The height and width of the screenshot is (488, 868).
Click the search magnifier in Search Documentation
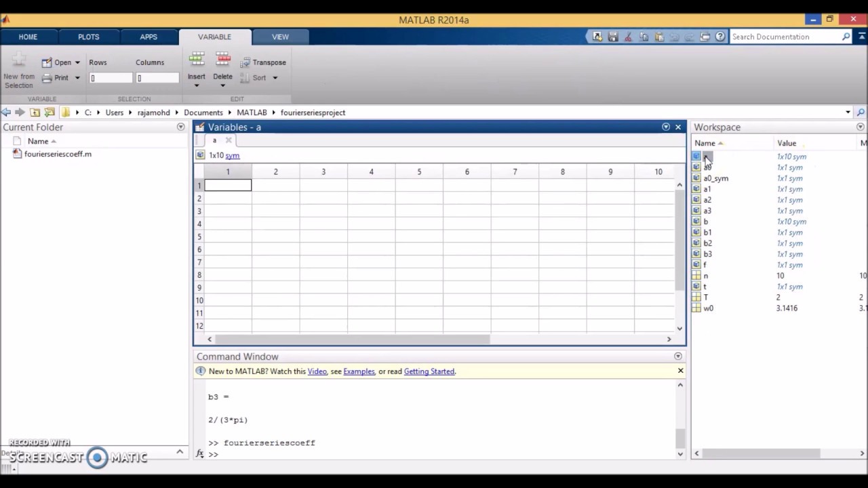[846, 37]
